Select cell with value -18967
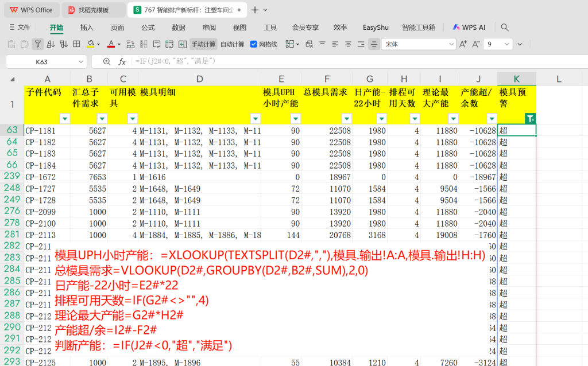This screenshot has width=588, height=366. [478, 177]
